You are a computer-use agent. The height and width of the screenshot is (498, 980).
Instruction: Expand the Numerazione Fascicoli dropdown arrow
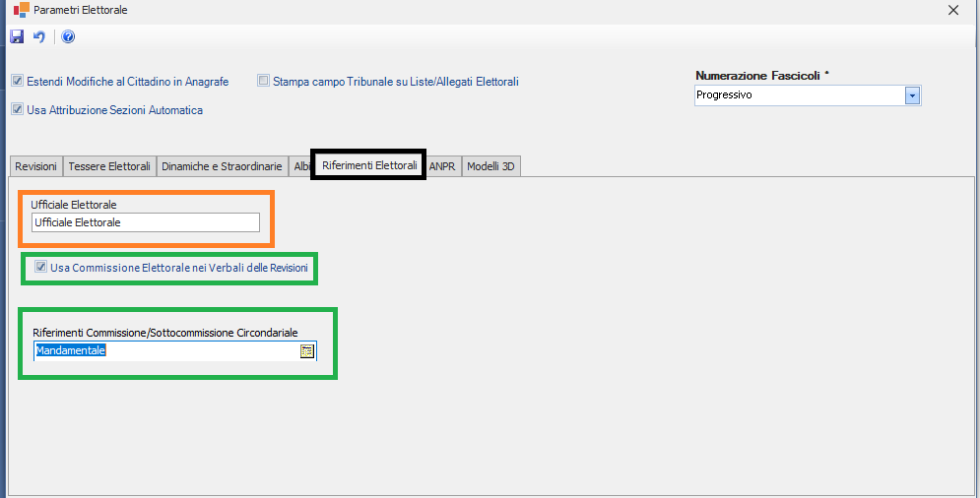pos(912,95)
